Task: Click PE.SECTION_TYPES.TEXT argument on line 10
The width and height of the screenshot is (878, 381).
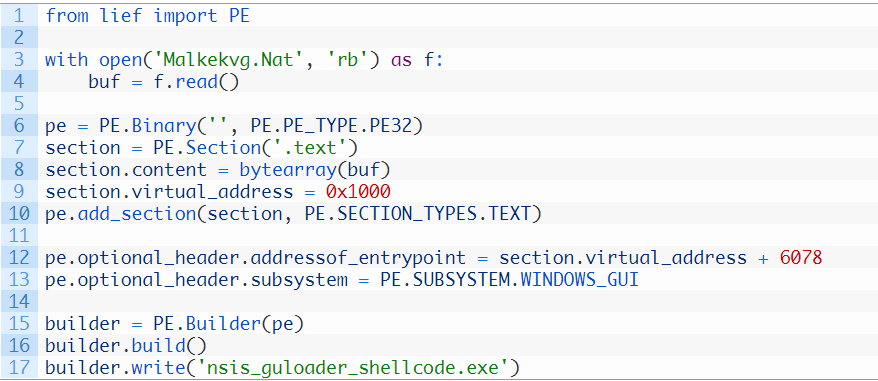Action: coord(417,214)
